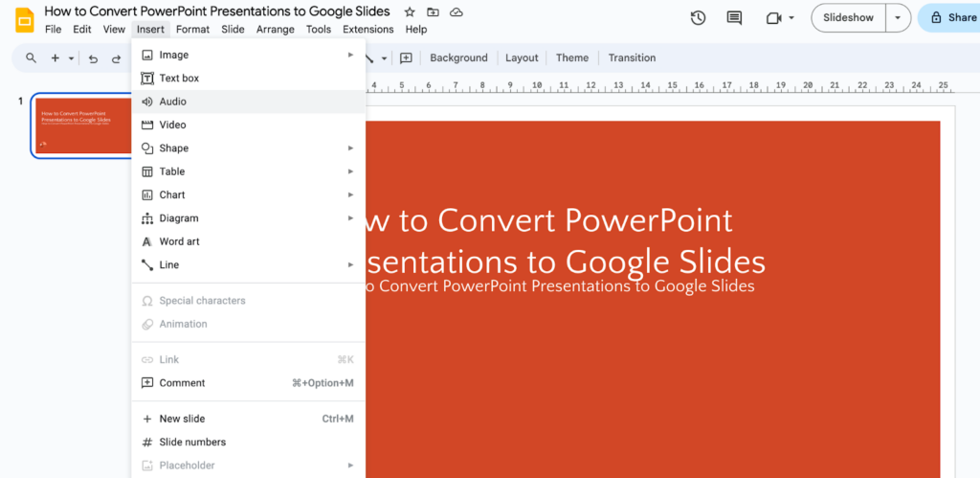
Task: Click the add comment toolbar icon
Action: click(x=406, y=57)
